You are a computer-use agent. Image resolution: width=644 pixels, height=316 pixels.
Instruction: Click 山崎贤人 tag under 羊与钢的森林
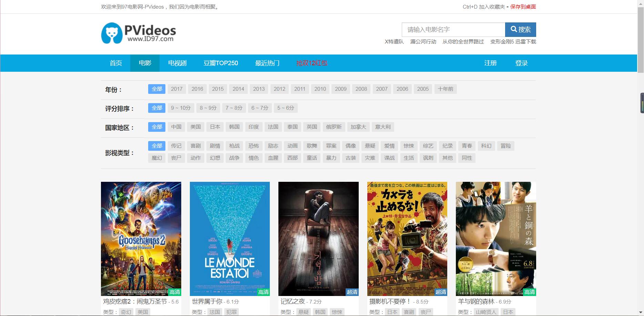tap(486, 312)
